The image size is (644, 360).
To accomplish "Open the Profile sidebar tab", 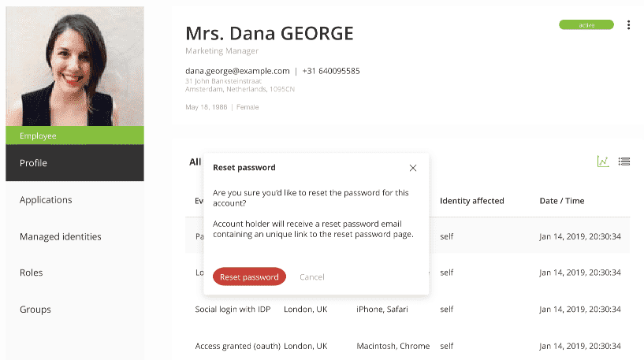I will coord(75,163).
